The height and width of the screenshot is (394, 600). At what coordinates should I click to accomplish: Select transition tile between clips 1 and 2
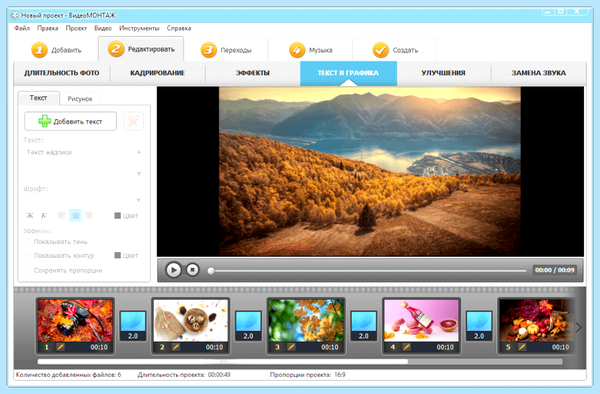pyautogui.click(x=133, y=326)
